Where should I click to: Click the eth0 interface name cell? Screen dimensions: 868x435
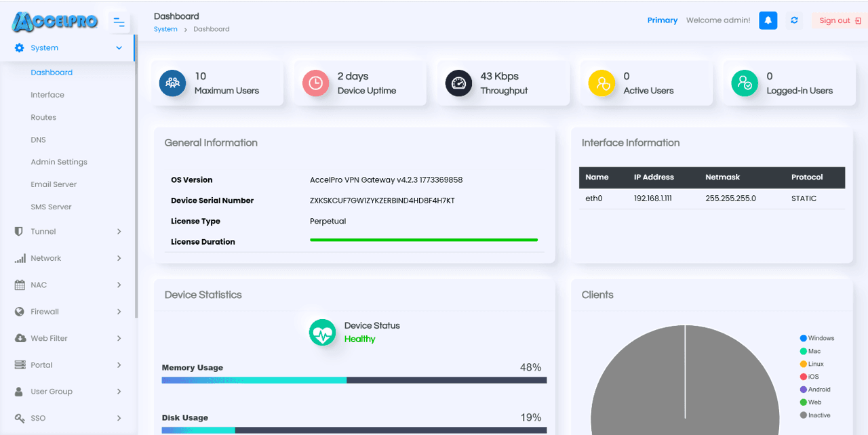[x=594, y=199]
